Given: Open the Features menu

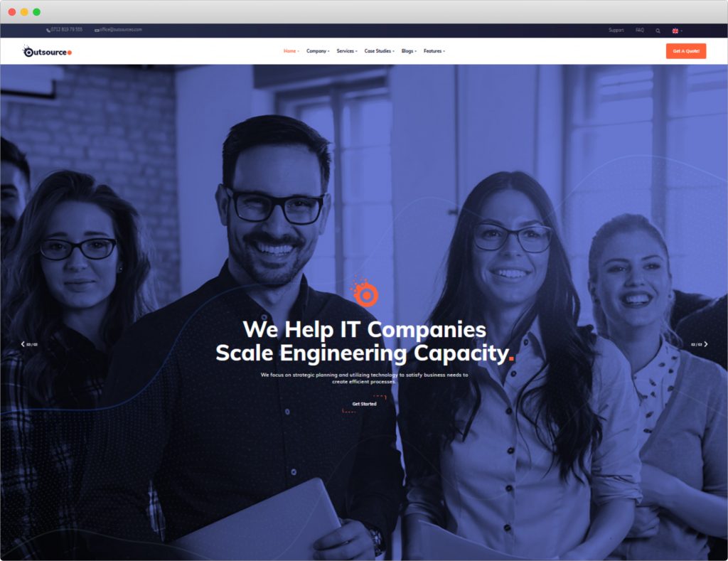Looking at the screenshot, I should 434,51.
